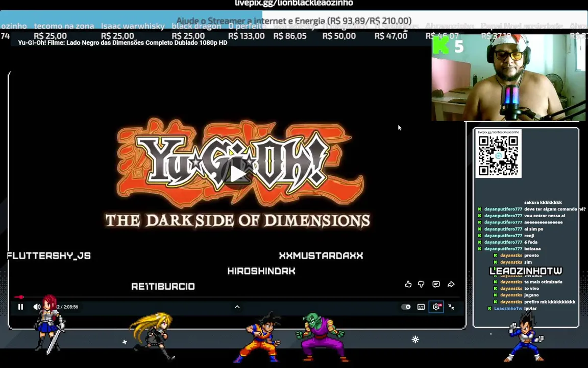
Task: Dislike the video with the thumbs-down icon
Action: (422, 284)
